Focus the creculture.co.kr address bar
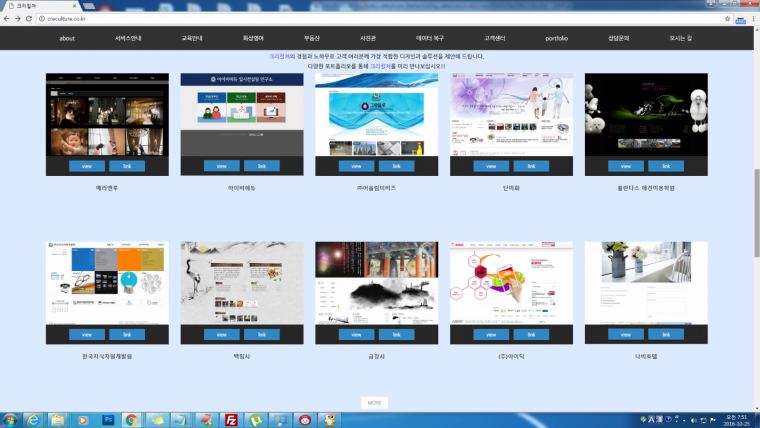This screenshot has width=760, height=428. coord(383,18)
